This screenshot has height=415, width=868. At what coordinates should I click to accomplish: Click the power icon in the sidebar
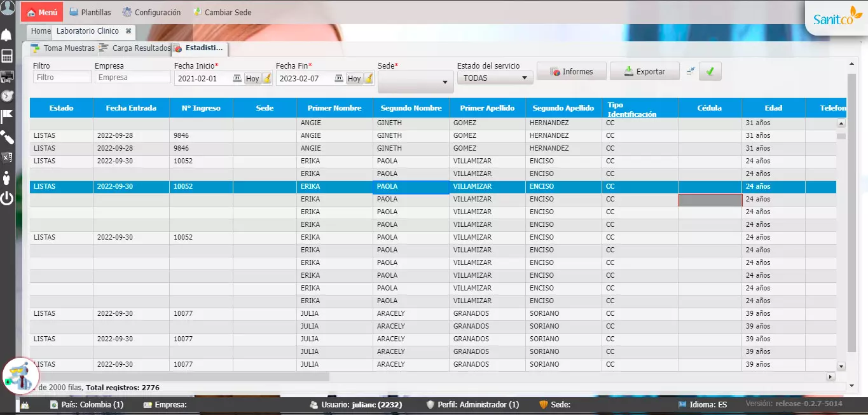pos(7,198)
